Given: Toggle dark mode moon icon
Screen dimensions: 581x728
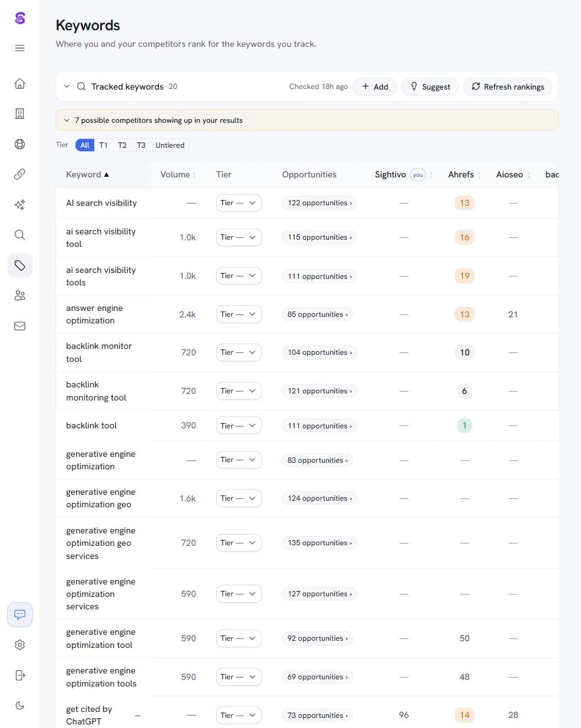Looking at the screenshot, I should pos(20,705).
